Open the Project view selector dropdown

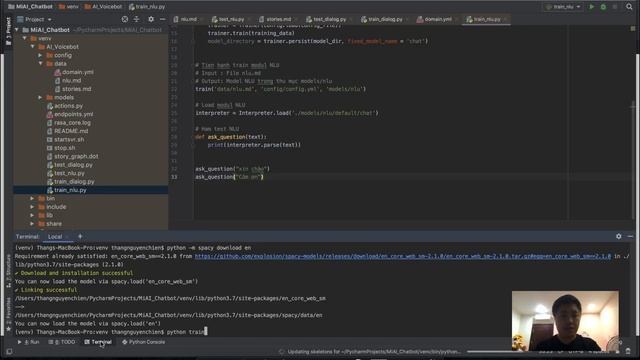click(35, 19)
